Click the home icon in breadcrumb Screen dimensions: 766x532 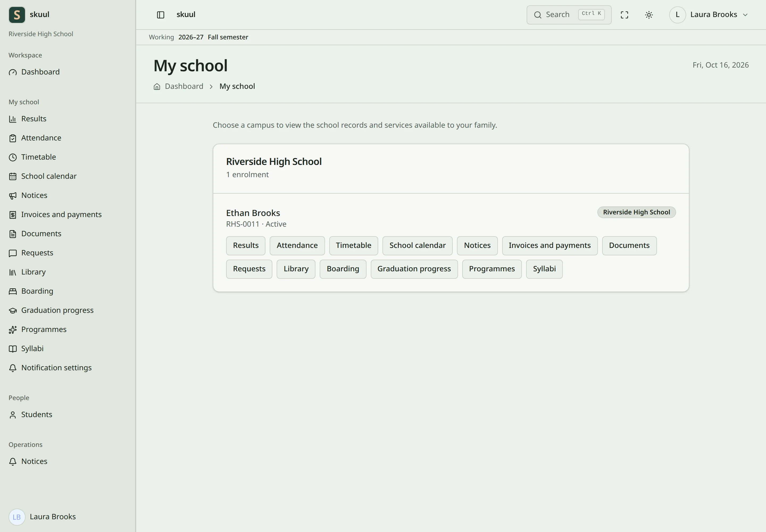(157, 87)
